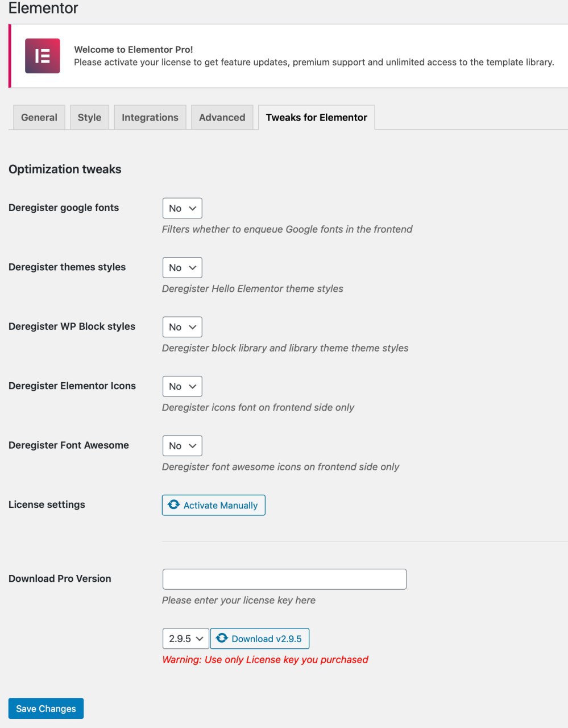Click the License settings label

click(47, 504)
